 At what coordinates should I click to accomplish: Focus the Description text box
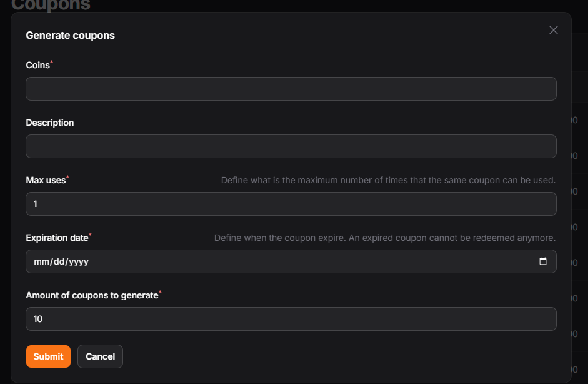coord(291,146)
